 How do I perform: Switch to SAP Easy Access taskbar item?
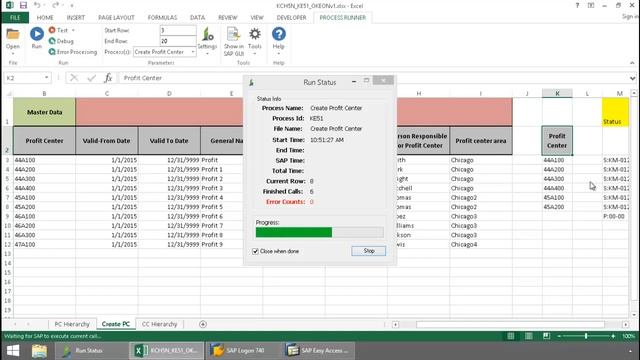click(x=318, y=351)
